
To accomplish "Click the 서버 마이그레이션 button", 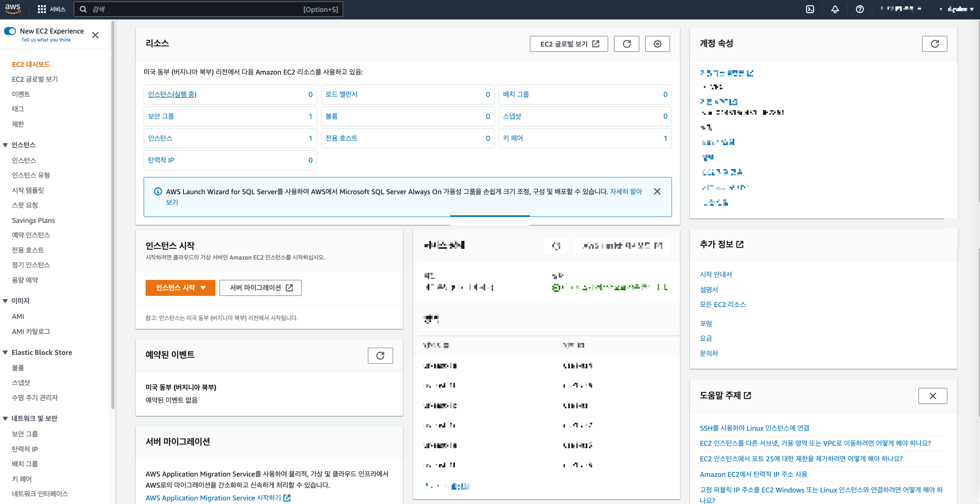I will pos(261,288).
